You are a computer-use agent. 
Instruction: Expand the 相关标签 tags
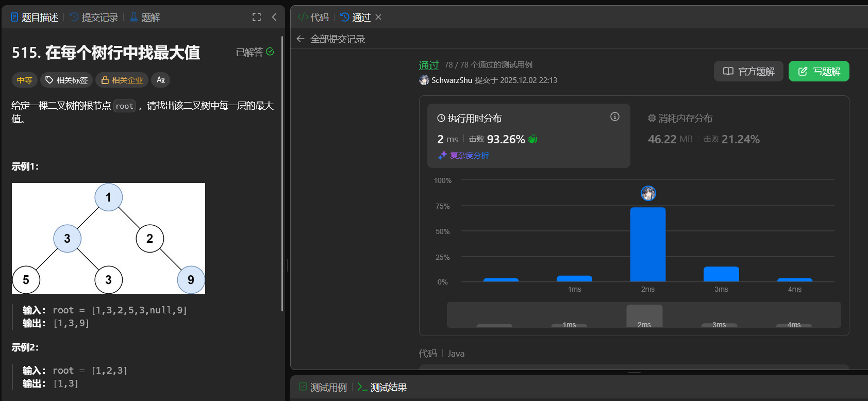(66, 80)
